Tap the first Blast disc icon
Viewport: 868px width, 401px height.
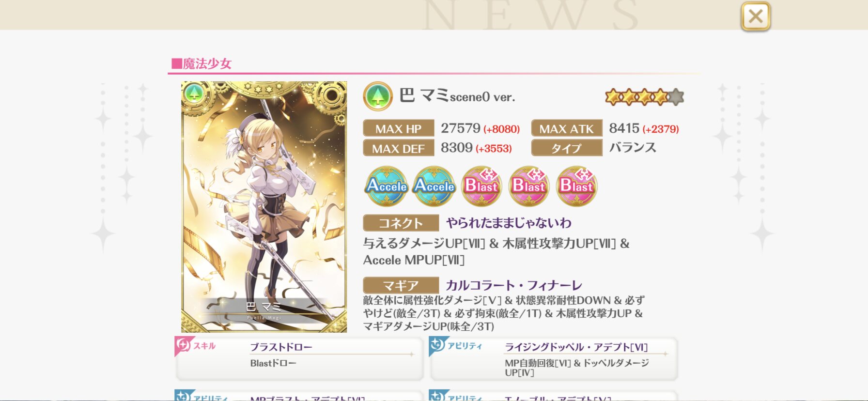481,186
